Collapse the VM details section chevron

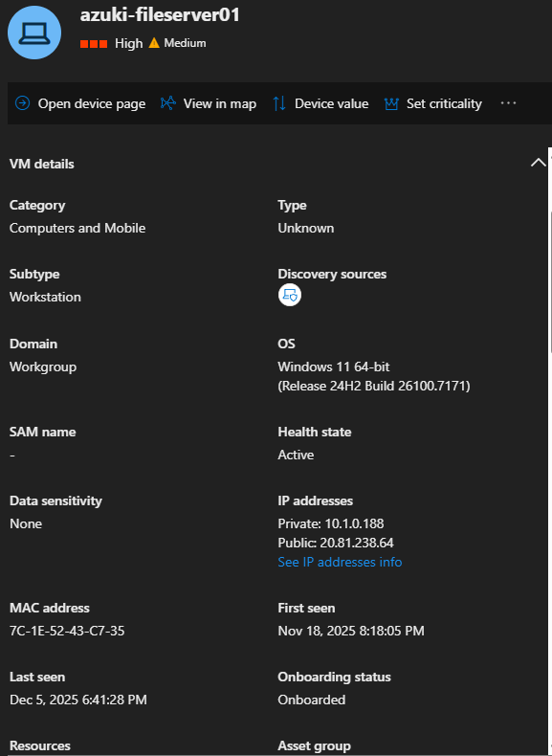538,163
